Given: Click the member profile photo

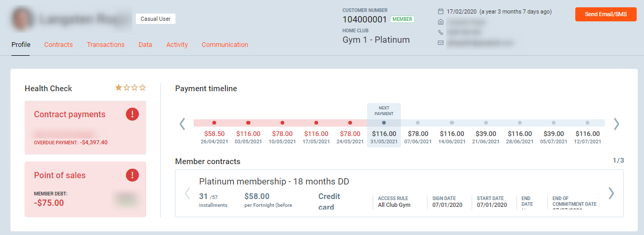Looking at the screenshot, I should (21, 20).
